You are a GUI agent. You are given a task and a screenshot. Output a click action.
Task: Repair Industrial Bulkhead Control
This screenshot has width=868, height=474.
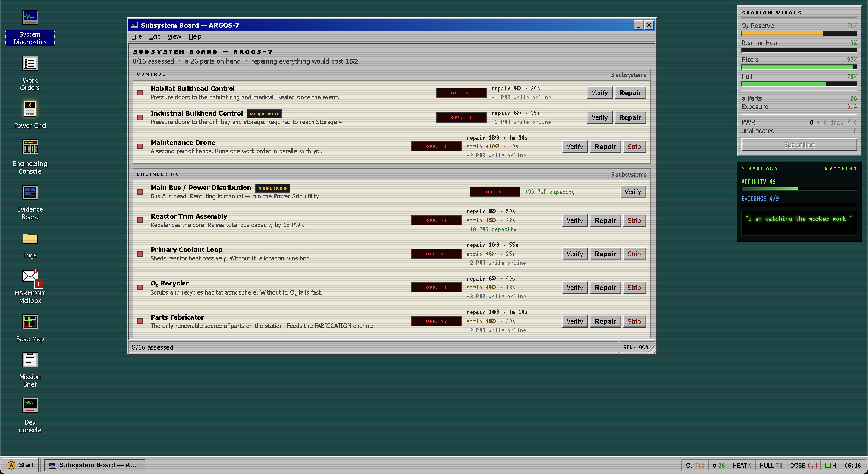pos(630,117)
